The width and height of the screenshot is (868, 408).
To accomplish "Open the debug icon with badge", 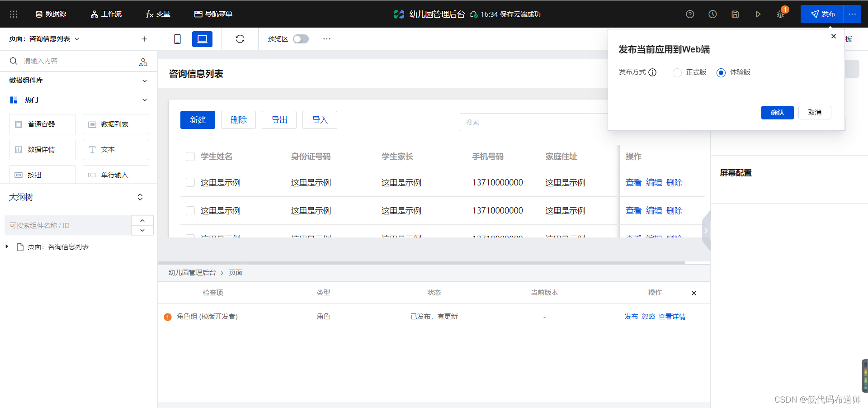I will click(x=781, y=14).
